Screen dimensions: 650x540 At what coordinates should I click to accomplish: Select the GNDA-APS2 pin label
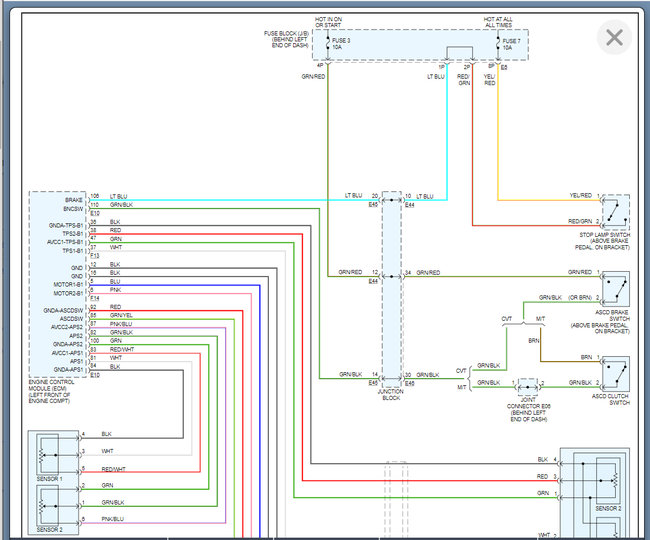[68, 344]
